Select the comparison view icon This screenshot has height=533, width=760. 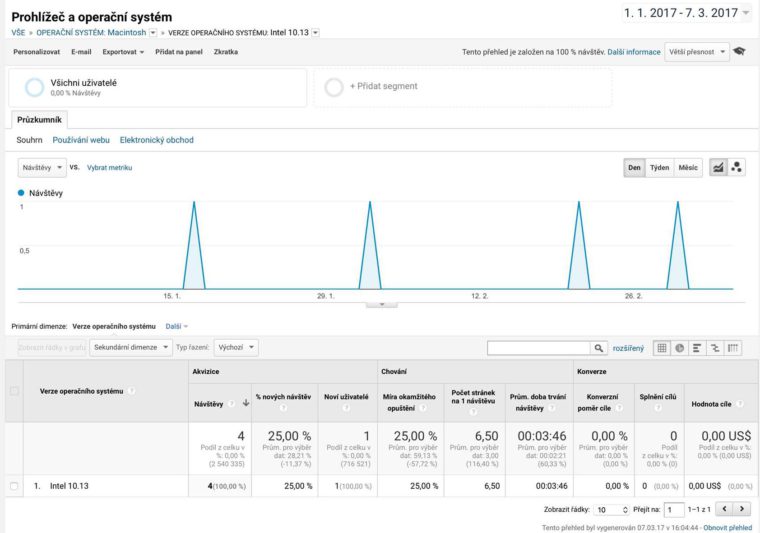coord(715,348)
